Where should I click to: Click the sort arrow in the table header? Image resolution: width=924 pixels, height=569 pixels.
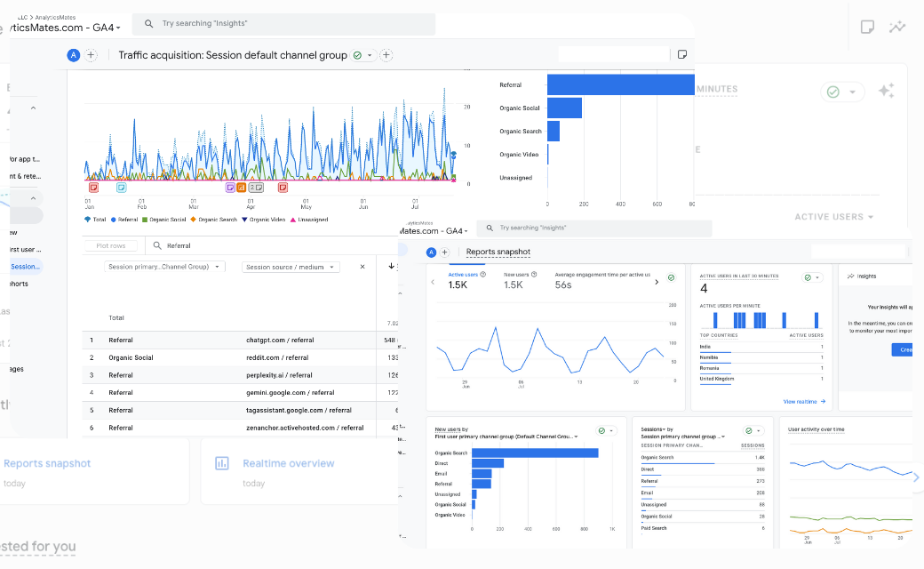coord(391,267)
